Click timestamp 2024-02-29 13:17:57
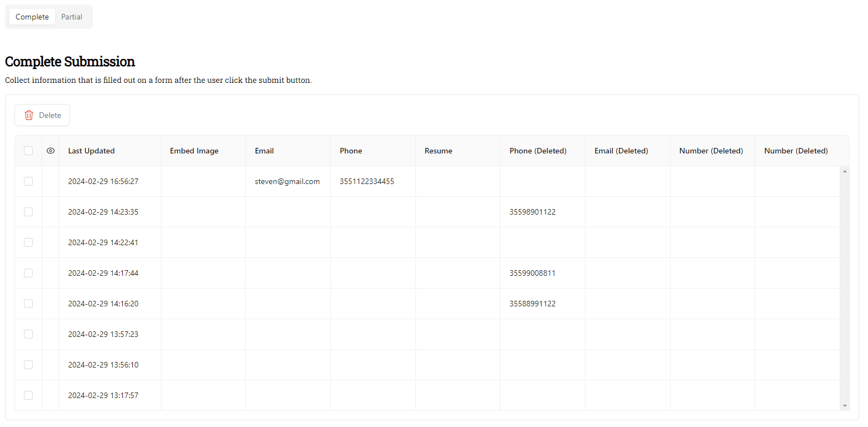The image size is (868, 427). coord(103,395)
